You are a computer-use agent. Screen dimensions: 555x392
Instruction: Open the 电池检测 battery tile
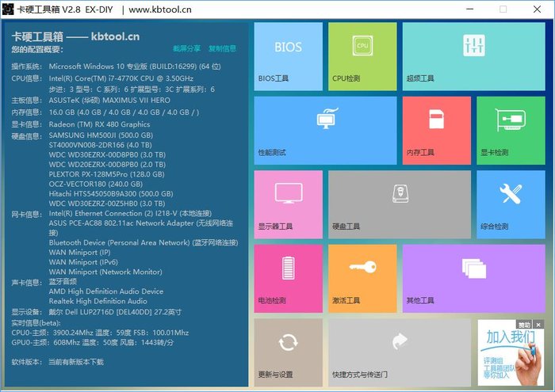point(288,279)
